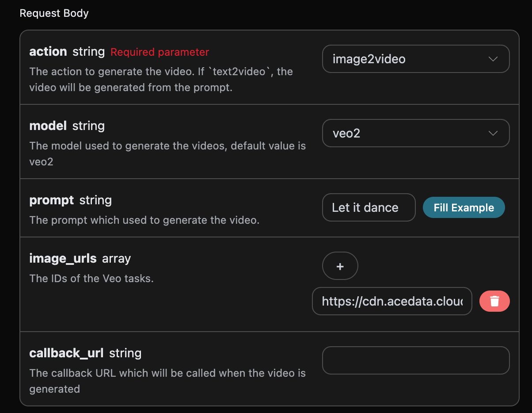Click the image URL field with cdn.acedata.cloud

click(x=391, y=302)
